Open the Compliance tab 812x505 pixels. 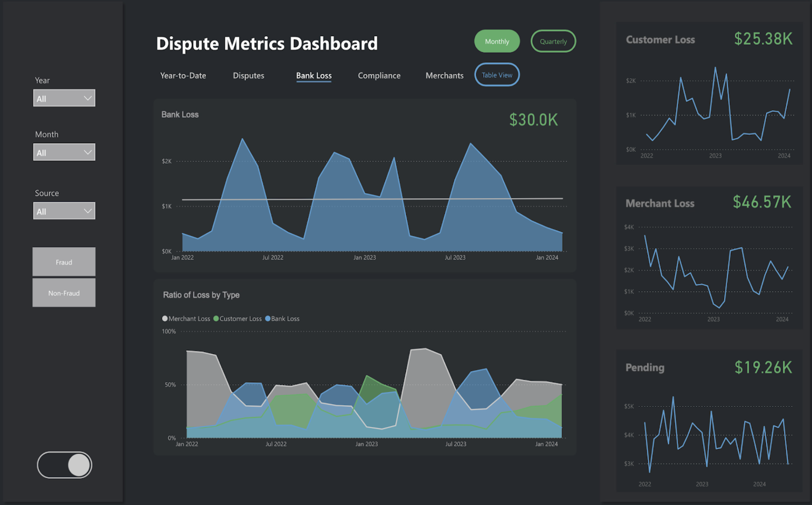pyautogui.click(x=379, y=75)
